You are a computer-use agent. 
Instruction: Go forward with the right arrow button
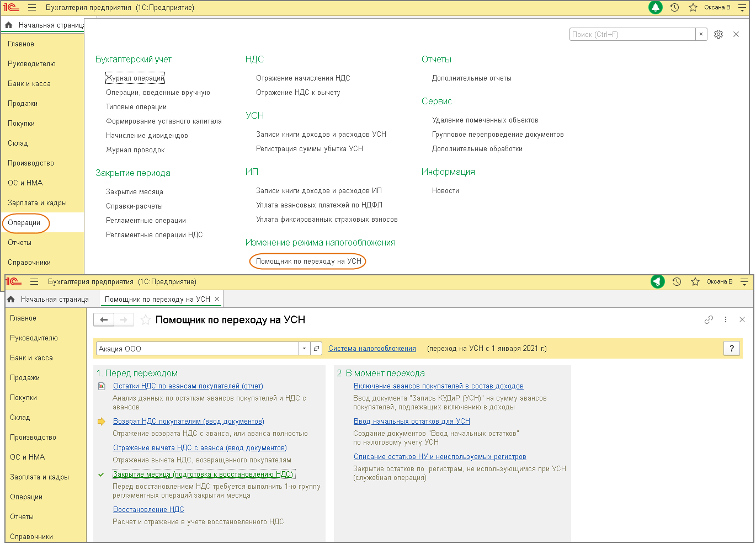(124, 319)
